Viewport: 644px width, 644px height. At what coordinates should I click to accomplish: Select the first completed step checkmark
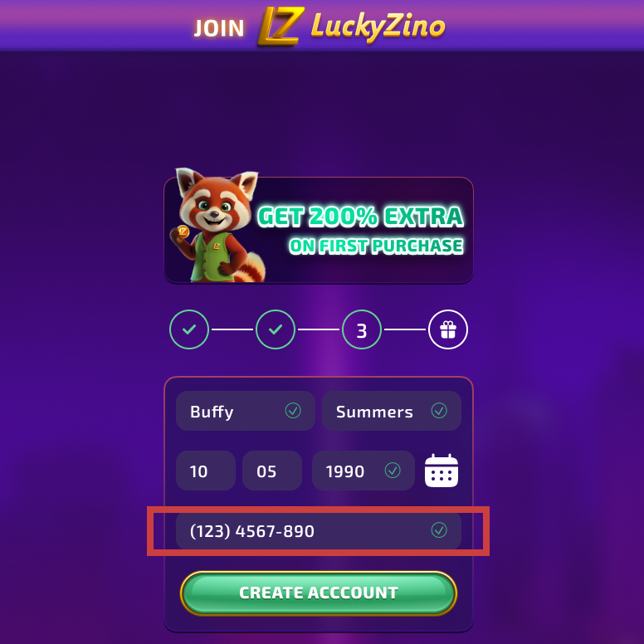tap(189, 329)
